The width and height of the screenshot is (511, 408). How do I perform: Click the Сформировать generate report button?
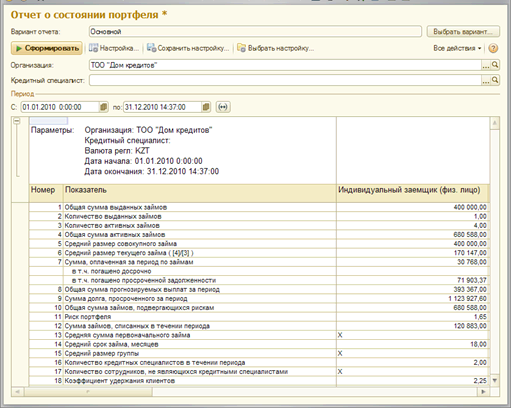click(x=46, y=48)
